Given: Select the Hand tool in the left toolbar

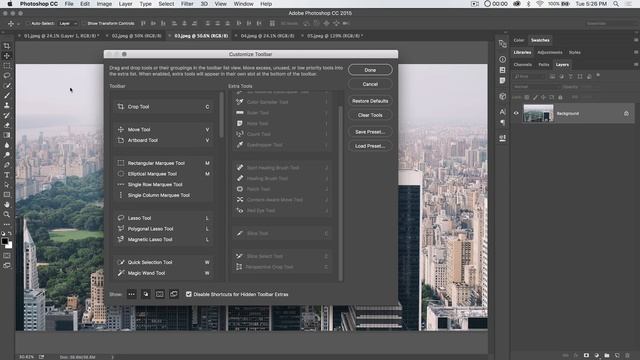Looking at the screenshot, I should click(x=7, y=204).
